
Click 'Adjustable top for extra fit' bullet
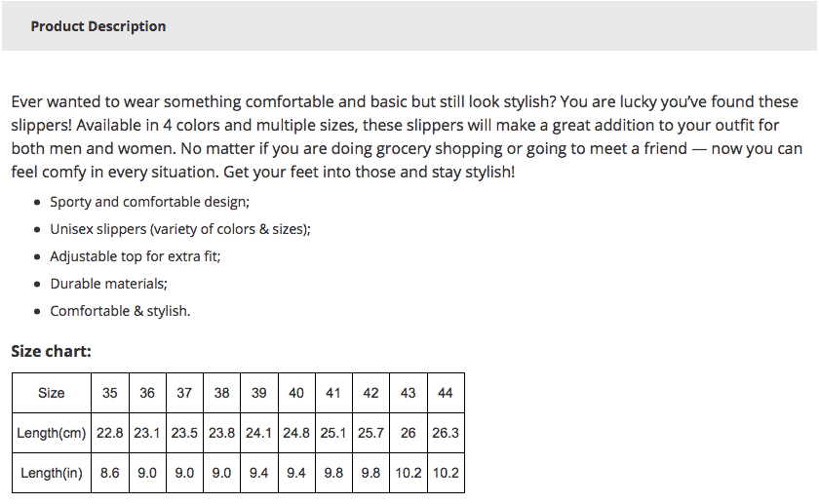(136, 256)
